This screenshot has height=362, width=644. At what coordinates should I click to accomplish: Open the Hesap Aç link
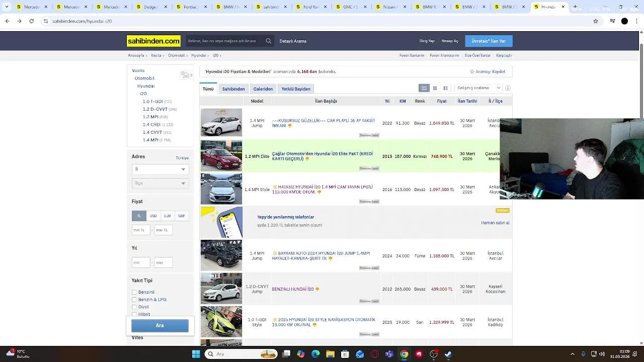click(x=450, y=41)
